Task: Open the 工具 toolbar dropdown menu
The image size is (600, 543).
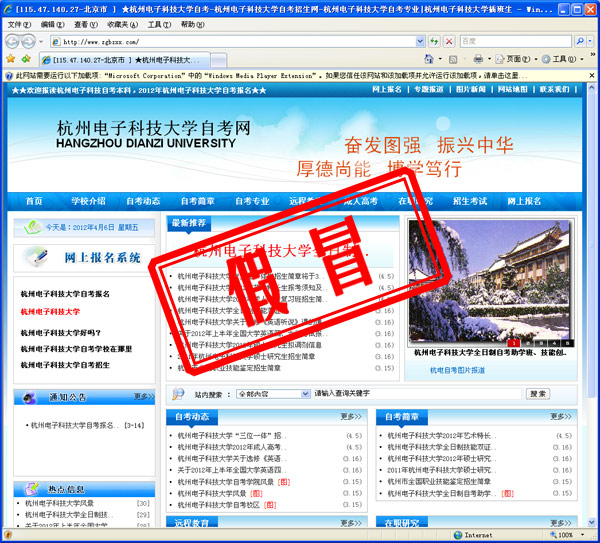Action: tap(563, 59)
